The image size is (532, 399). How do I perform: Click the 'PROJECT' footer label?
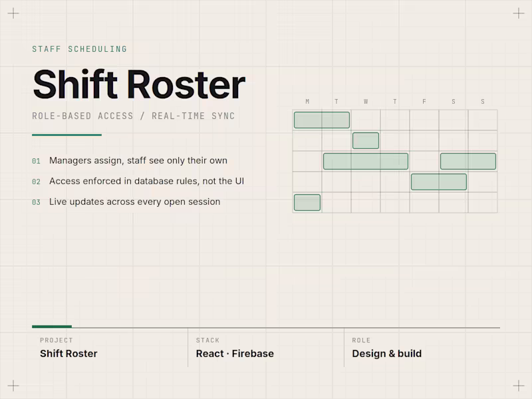[x=57, y=340]
